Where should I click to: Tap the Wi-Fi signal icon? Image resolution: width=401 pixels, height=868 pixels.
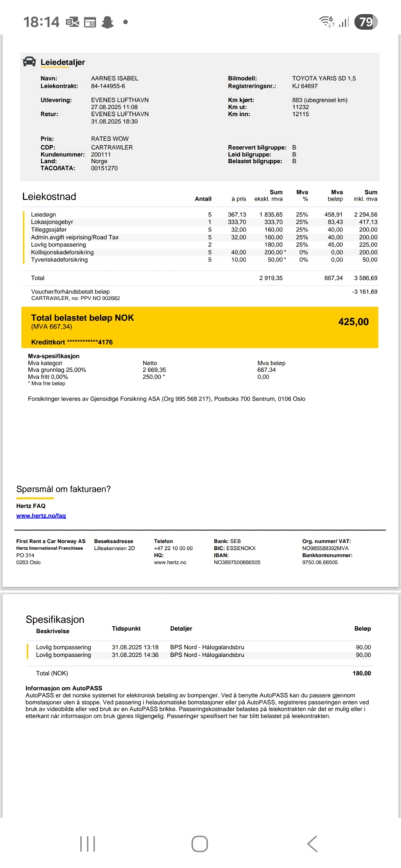[x=326, y=21]
